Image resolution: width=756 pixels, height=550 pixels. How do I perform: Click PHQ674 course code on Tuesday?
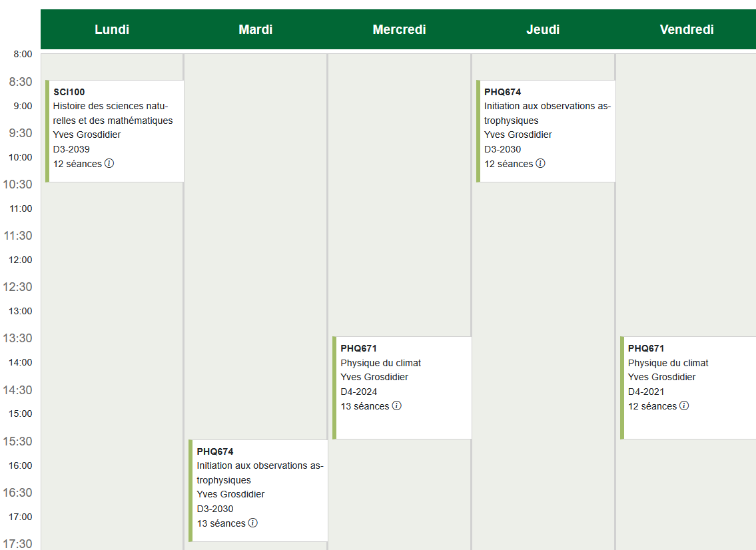215,451
